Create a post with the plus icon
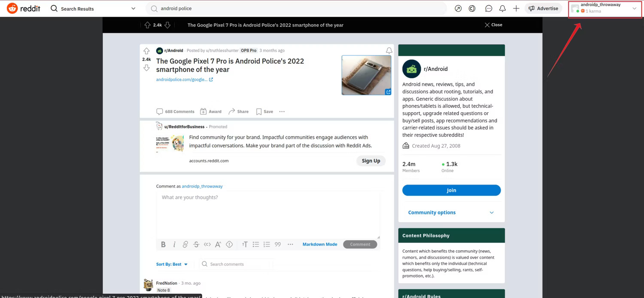This screenshot has width=644, height=298. (516, 9)
